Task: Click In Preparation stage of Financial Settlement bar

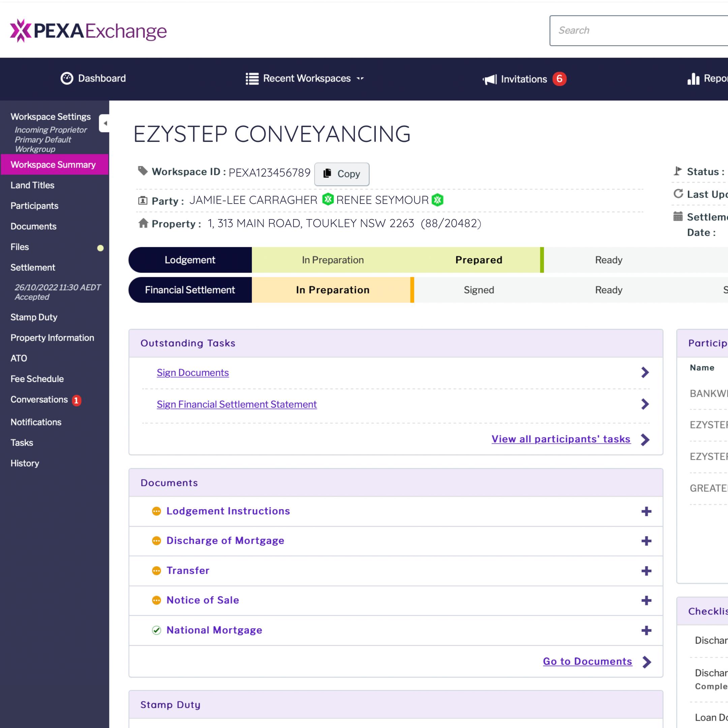Action: pyautogui.click(x=332, y=290)
